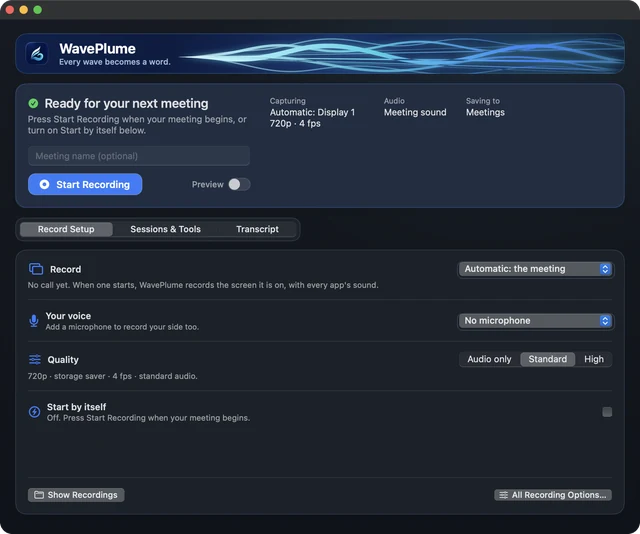
Task: Click the WavePlume app logo icon
Action: tap(37, 53)
